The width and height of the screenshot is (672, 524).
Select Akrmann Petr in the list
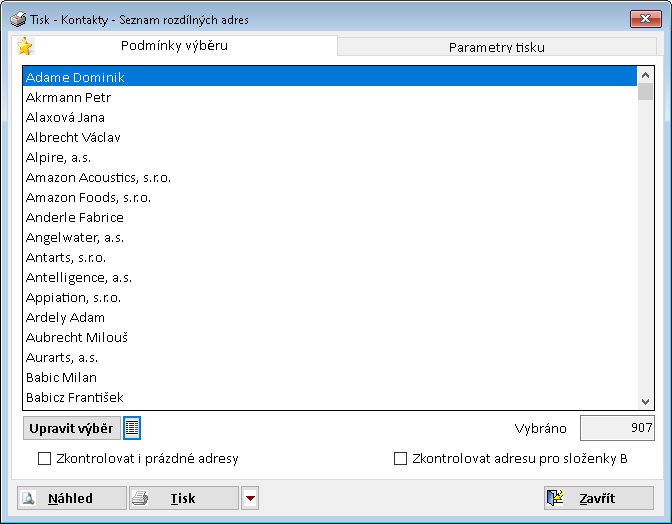[x=68, y=97]
